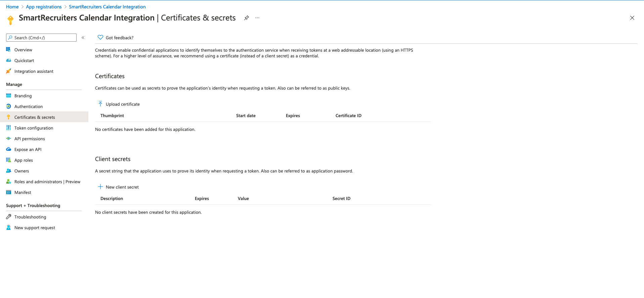The height and width of the screenshot is (298, 644).
Task: Click New client secret button
Action: [x=118, y=187]
